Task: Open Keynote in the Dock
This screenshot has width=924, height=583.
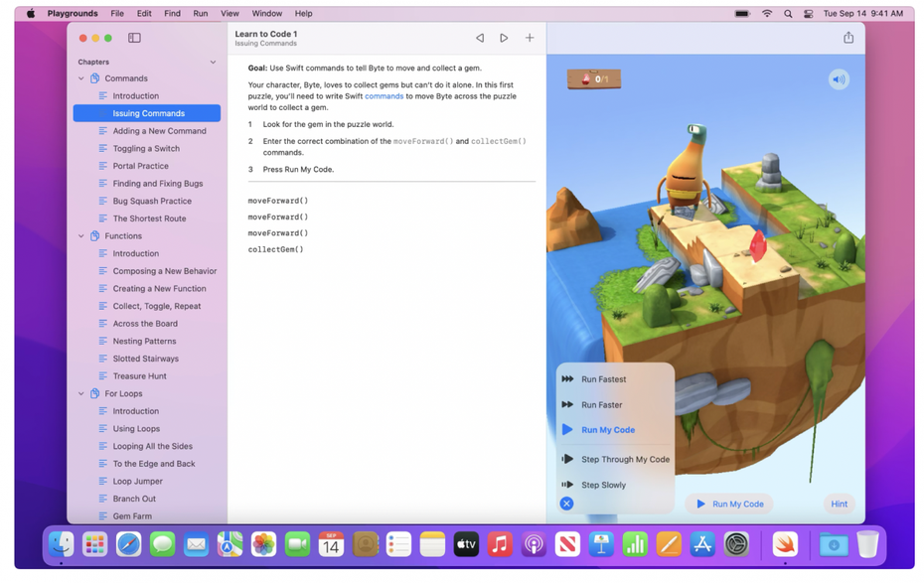Action: tap(602, 544)
